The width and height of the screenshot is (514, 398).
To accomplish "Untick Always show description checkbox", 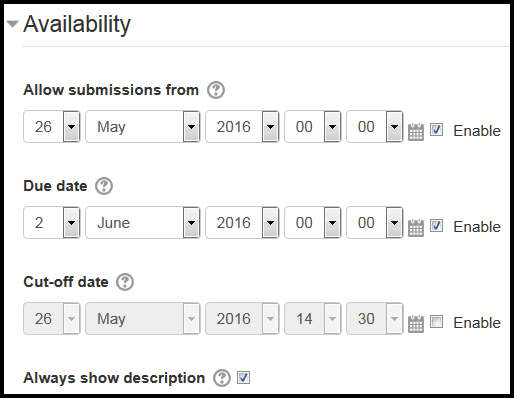I will [243, 378].
